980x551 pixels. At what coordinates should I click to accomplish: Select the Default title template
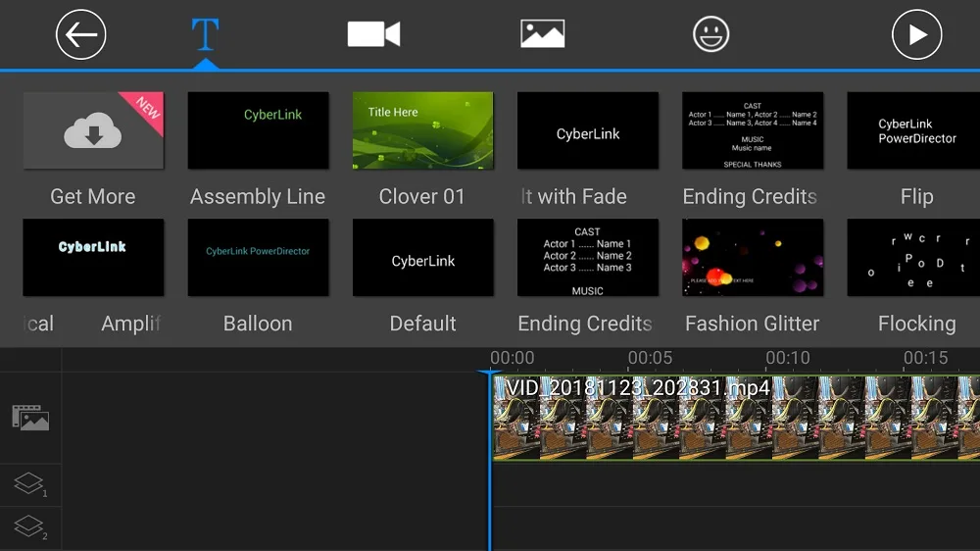423,257
